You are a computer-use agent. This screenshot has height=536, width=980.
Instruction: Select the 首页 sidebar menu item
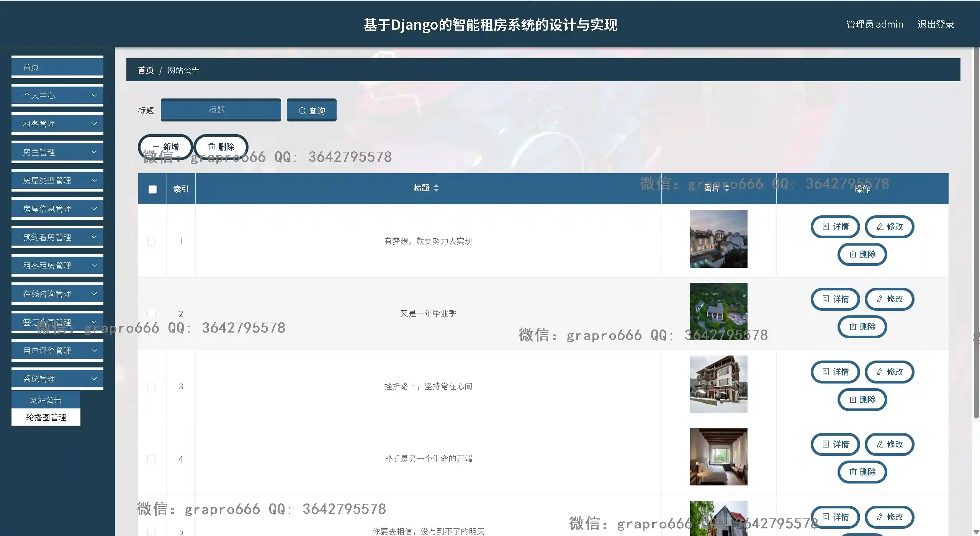(x=57, y=67)
